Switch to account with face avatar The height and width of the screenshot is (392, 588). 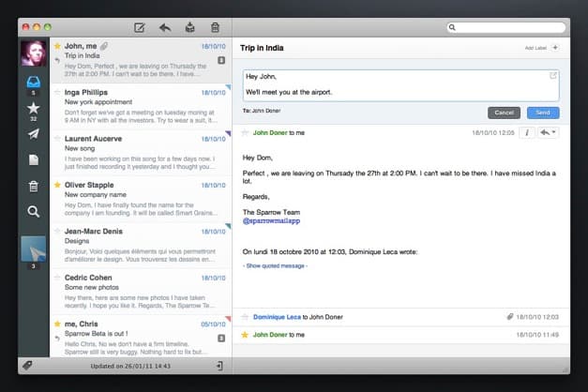[34, 53]
